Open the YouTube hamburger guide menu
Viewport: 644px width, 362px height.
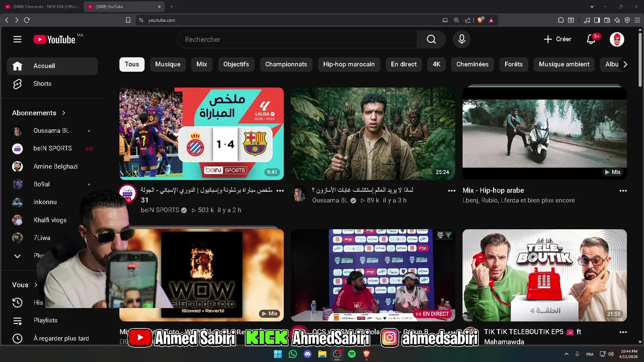click(x=18, y=39)
